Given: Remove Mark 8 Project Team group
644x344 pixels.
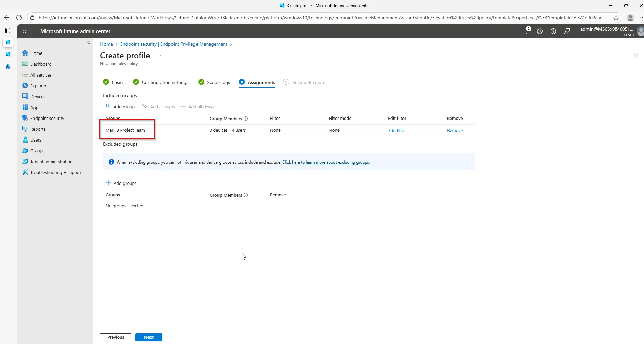Looking at the screenshot, I should [455, 130].
